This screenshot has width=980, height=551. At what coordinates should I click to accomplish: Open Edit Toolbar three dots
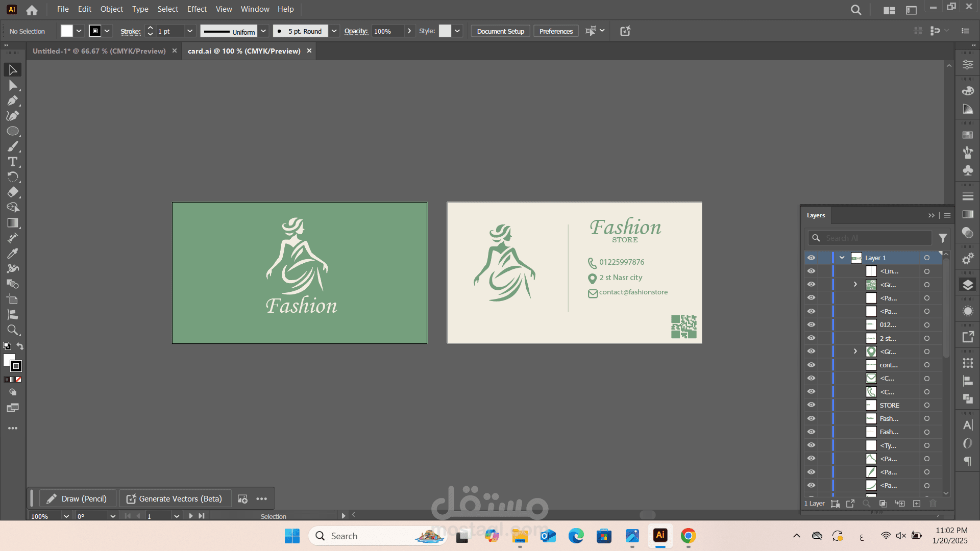pyautogui.click(x=13, y=428)
